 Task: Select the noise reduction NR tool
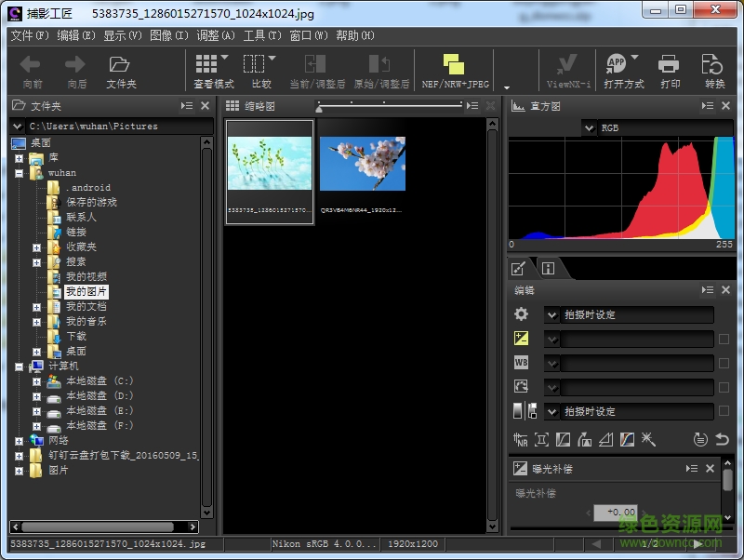[521, 439]
